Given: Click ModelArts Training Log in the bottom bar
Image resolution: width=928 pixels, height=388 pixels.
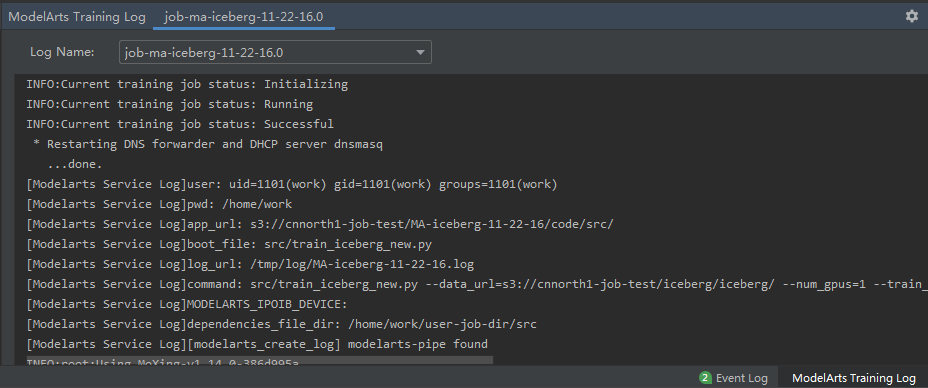Looking at the screenshot, I should 853,378.
